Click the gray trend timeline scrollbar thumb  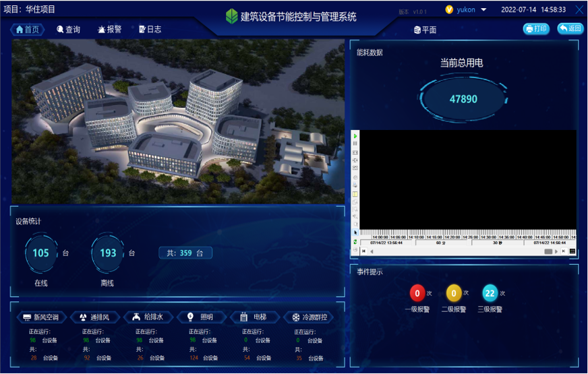548,251
